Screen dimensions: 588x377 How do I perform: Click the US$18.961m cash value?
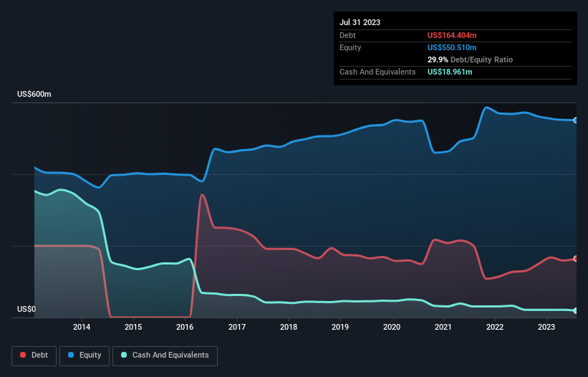click(x=450, y=72)
